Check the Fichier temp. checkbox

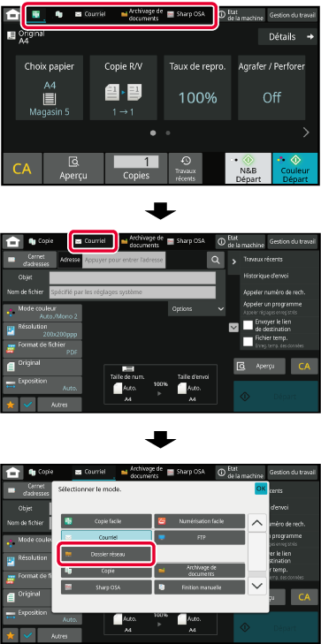[x=248, y=341]
